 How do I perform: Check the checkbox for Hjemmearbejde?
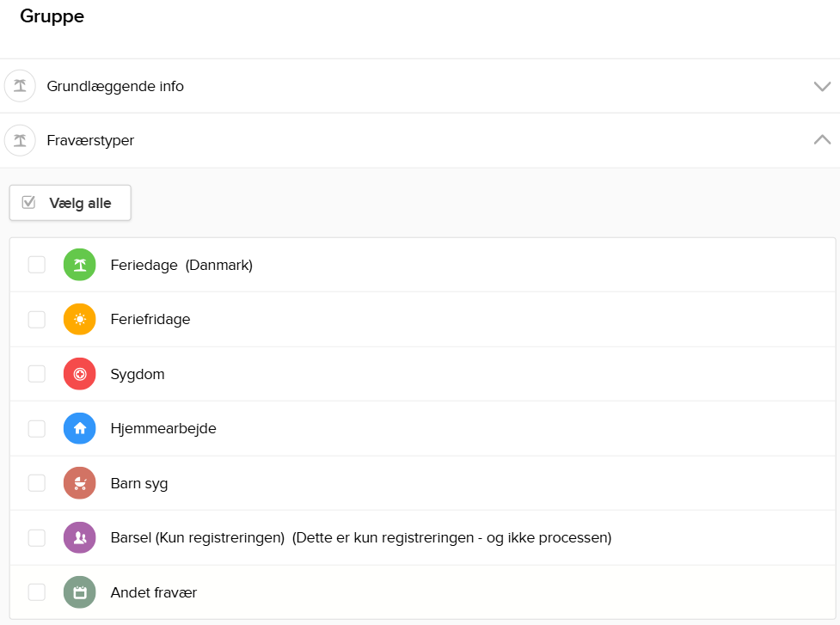pos(36,428)
